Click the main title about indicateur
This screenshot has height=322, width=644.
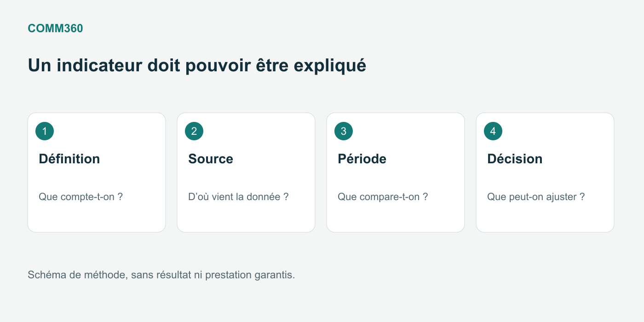pyautogui.click(x=197, y=65)
